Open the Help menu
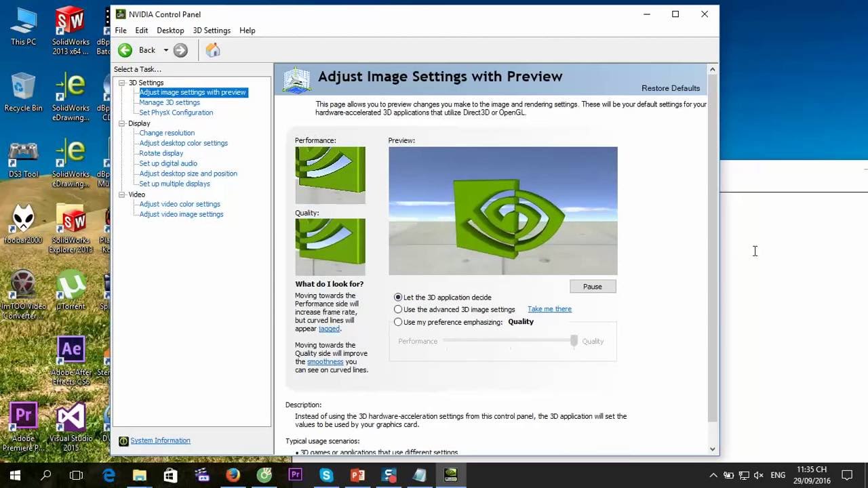This screenshot has width=868, height=488. [x=248, y=30]
